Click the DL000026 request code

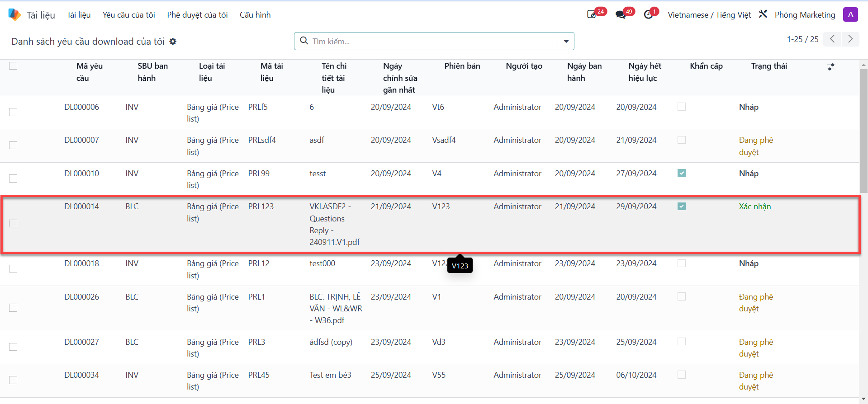click(81, 297)
